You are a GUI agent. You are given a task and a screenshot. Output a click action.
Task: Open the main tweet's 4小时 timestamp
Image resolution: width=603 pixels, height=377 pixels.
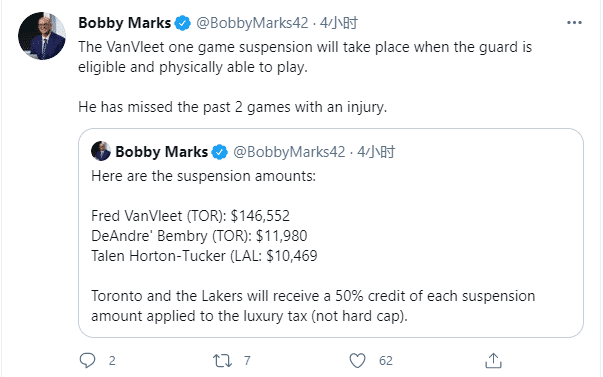click(x=339, y=23)
